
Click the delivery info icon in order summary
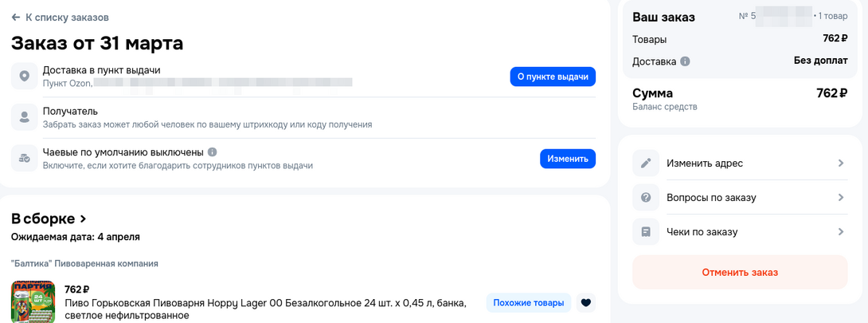685,61
